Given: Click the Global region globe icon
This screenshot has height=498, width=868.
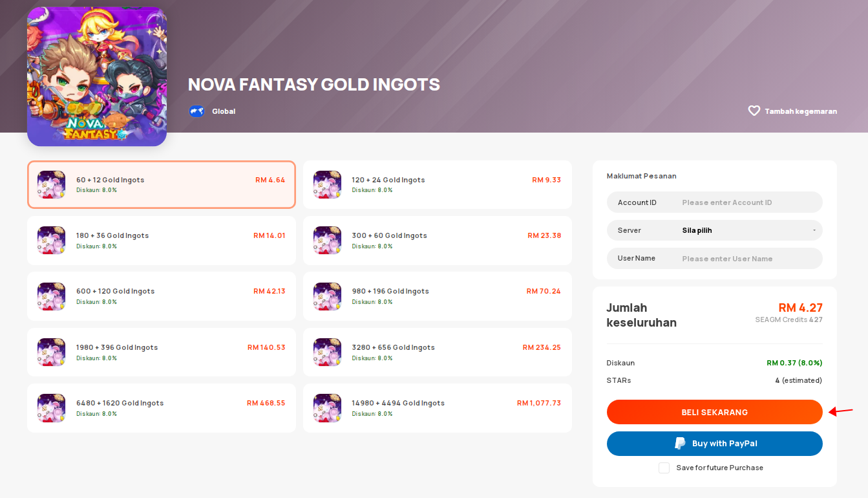Looking at the screenshot, I should 197,111.
